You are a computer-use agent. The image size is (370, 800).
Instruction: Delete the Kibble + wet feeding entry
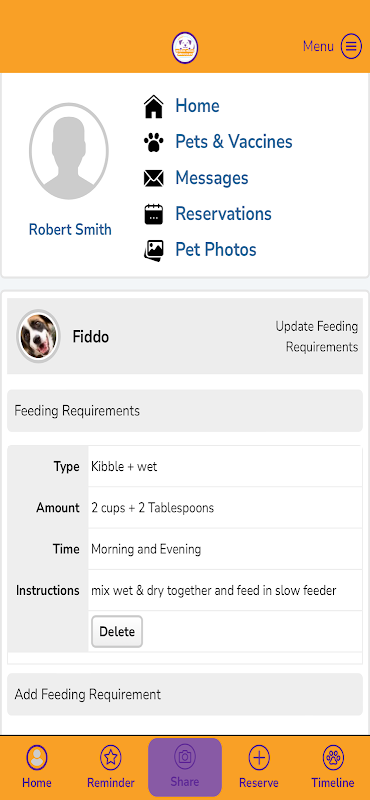pyautogui.click(x=117, y=632)
